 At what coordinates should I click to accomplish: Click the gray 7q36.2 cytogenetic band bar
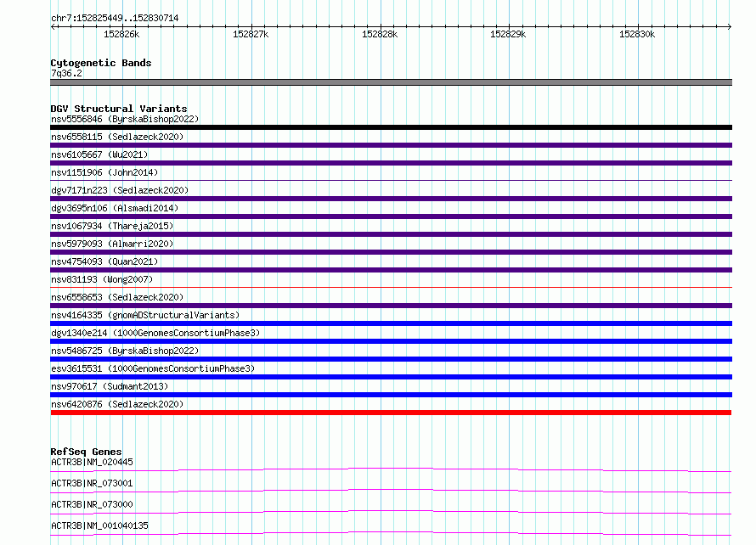pos(391,82)
